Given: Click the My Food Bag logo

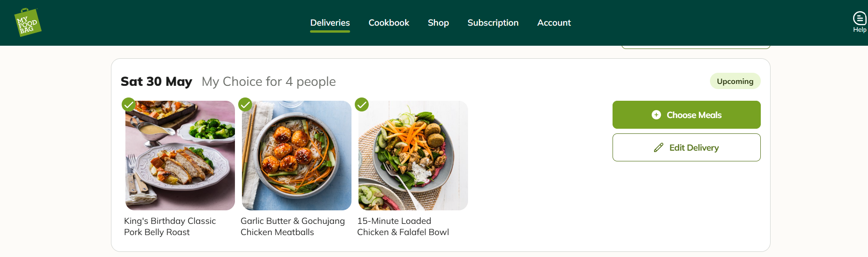Looking at the screenshot, I should [x=28, y=22].
